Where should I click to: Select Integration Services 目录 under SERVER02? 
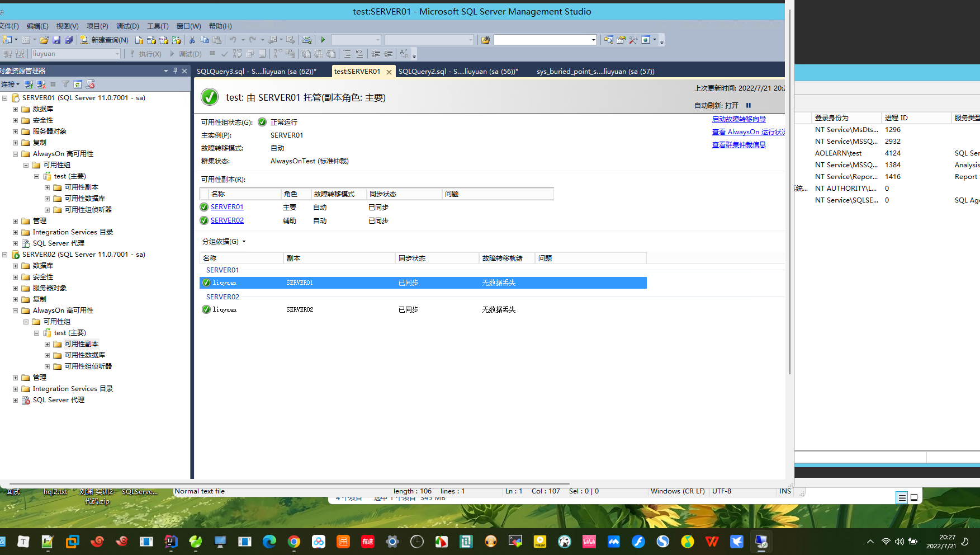[x=73, y=389]
